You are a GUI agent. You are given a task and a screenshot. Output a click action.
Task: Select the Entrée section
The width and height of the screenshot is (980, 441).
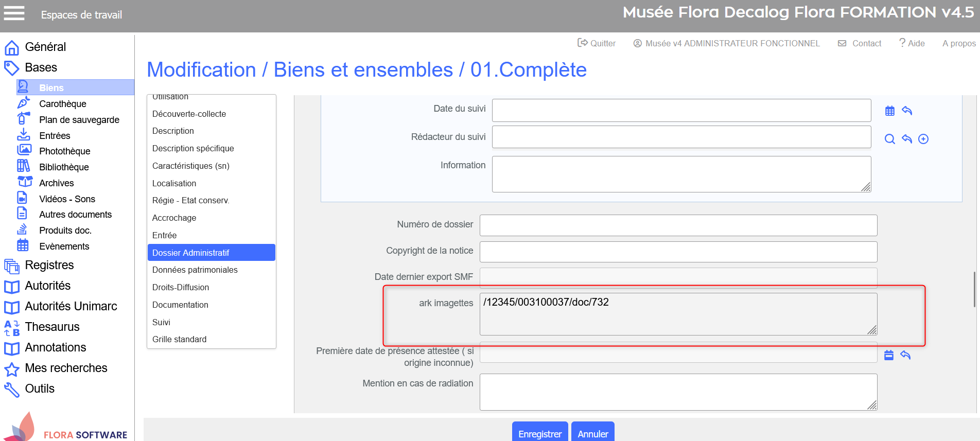(212, 235)
